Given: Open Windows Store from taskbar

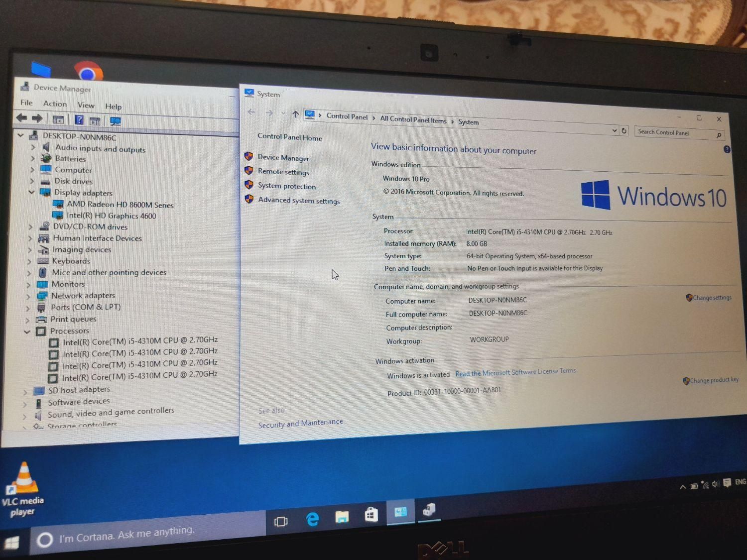Looking at the screenshot, I should tap(371, 515).
